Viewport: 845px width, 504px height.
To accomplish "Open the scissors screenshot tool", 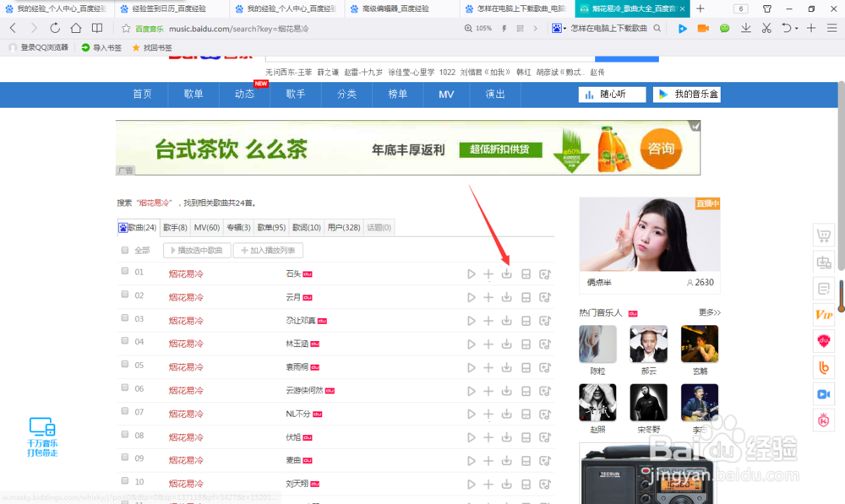I will 766,28.
